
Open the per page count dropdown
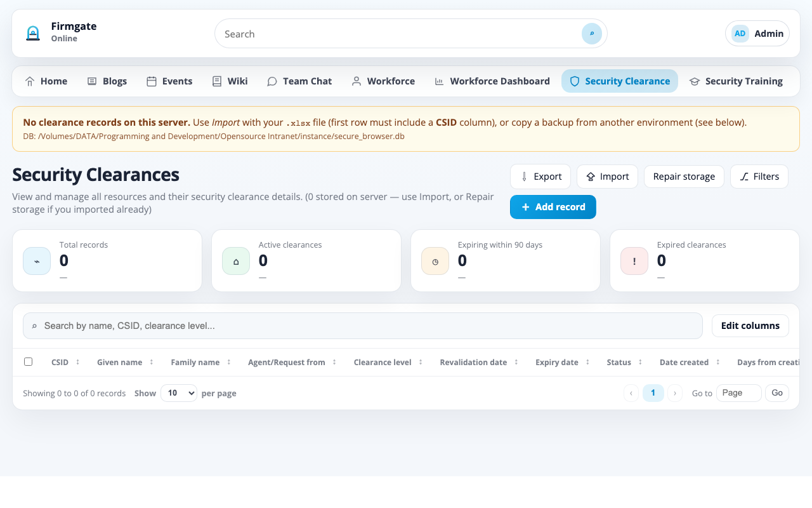point(179,393)
